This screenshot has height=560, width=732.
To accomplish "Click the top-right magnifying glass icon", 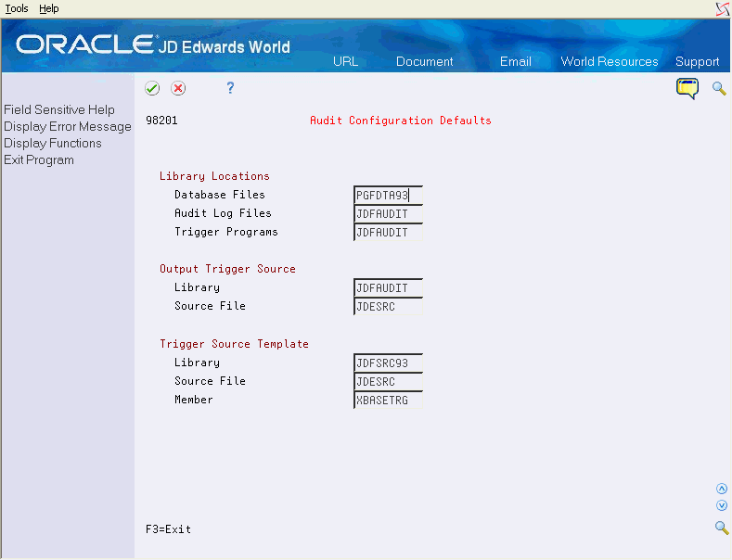I will tap(719, 88).
